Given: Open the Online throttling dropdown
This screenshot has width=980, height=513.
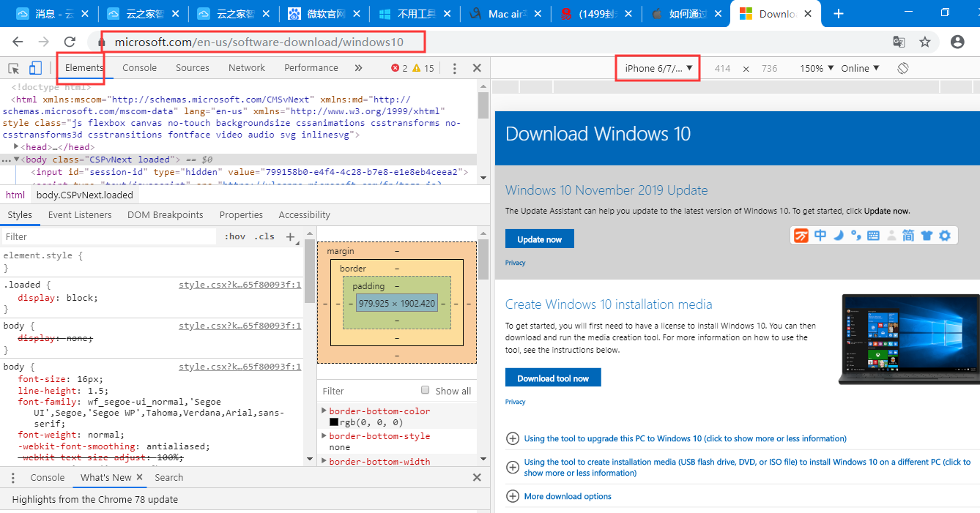Looking at the screenshot, I should (x=860, y=68).
